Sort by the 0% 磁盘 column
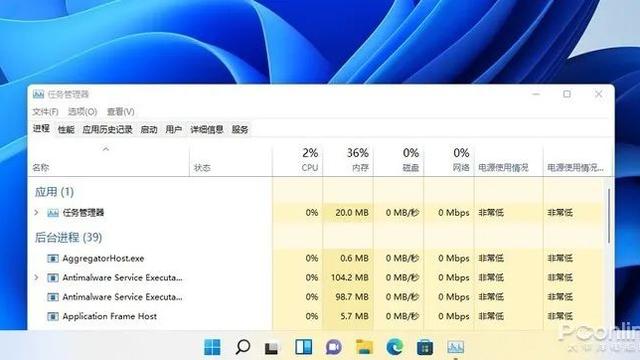The width and height of the screenshot is (640, 360). [398, 161]
